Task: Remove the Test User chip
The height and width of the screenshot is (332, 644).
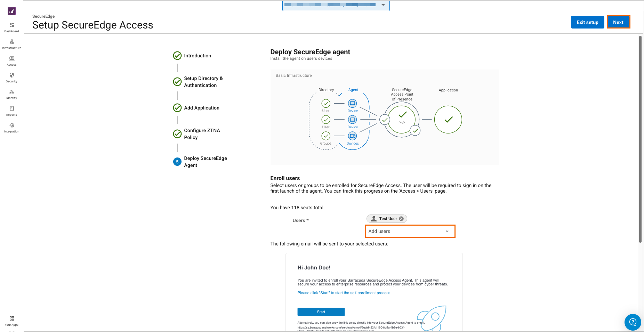Action: click(401, 219)
